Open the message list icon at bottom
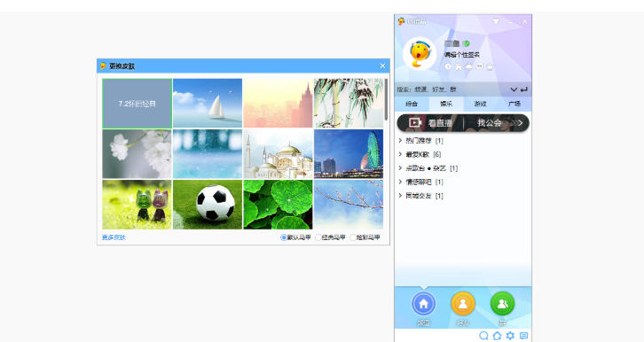The height and width of the screenshot is (342, 644). pos(523,336)
